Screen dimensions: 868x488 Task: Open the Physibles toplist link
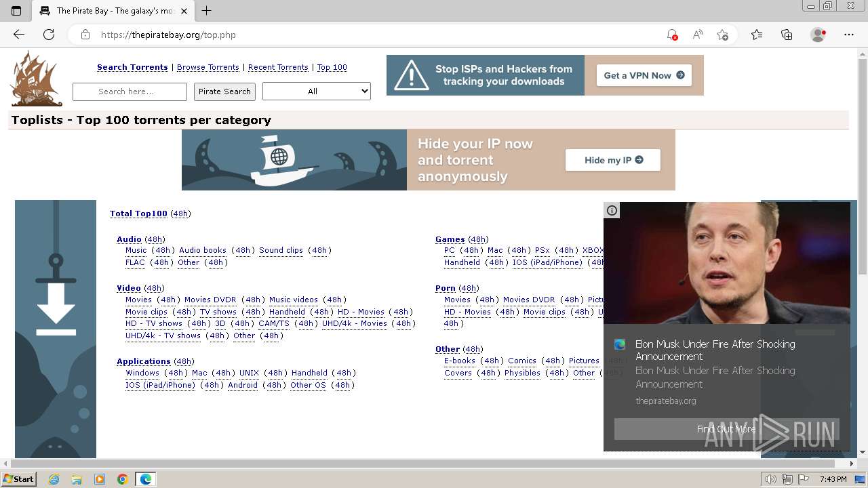click(522, 373)
